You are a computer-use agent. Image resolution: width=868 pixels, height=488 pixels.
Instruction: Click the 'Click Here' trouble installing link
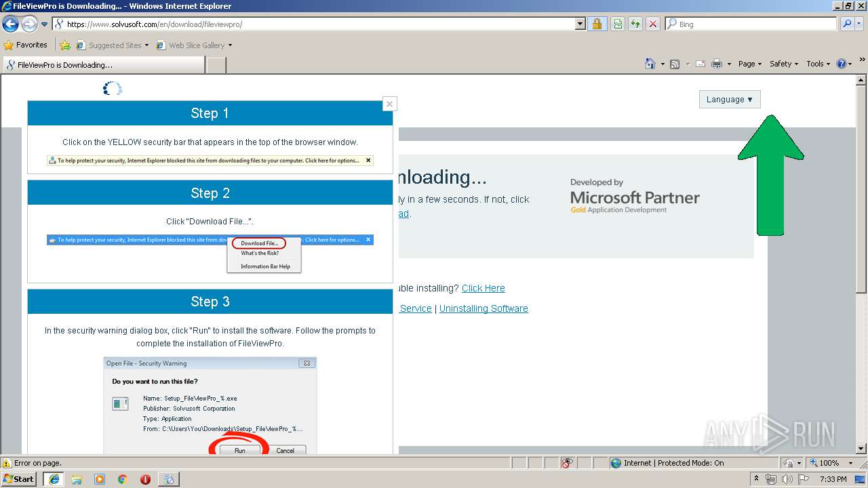[484, 288]
